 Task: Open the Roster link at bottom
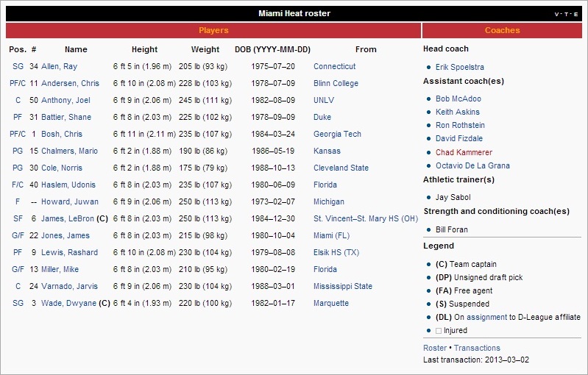435,348
